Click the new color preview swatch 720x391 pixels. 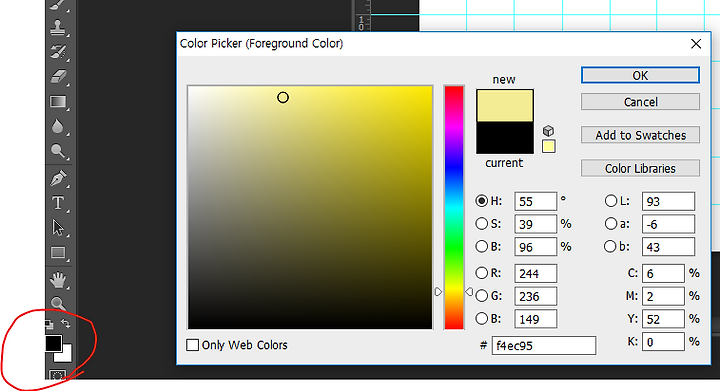pos(505,106)
